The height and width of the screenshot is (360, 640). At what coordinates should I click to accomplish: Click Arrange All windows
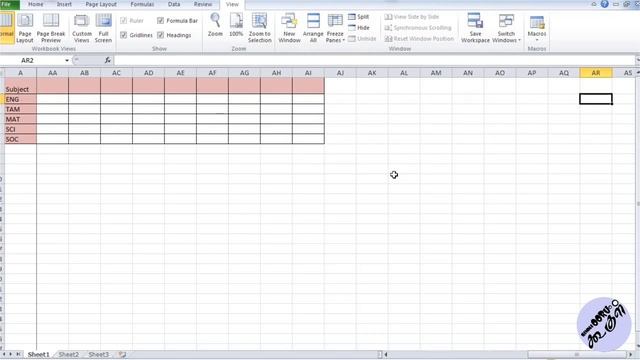tap(313, 28)
